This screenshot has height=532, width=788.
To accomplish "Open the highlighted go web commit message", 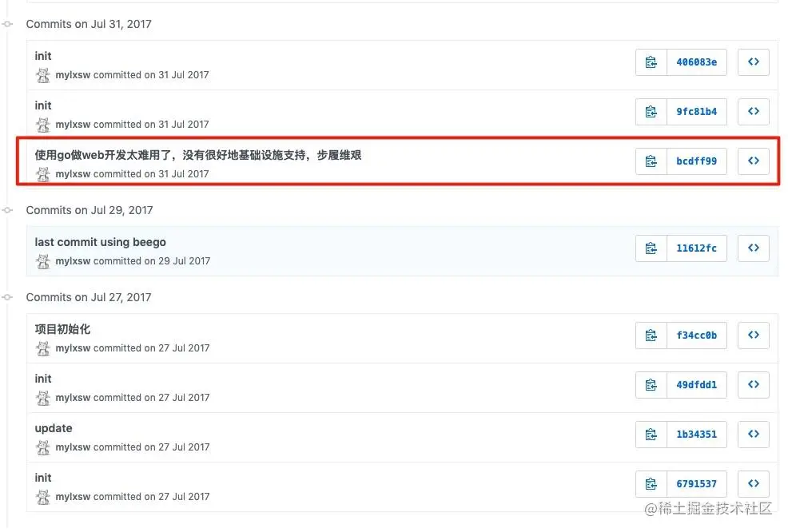I will click(x=198, y=155).
